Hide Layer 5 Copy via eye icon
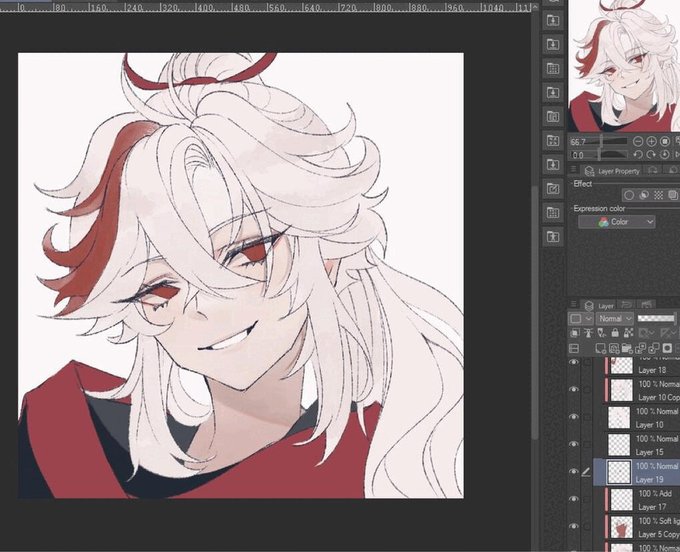Screen dimensions: 680x552 574,526
